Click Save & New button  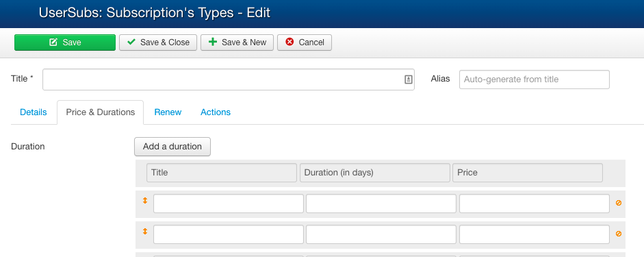237,42
